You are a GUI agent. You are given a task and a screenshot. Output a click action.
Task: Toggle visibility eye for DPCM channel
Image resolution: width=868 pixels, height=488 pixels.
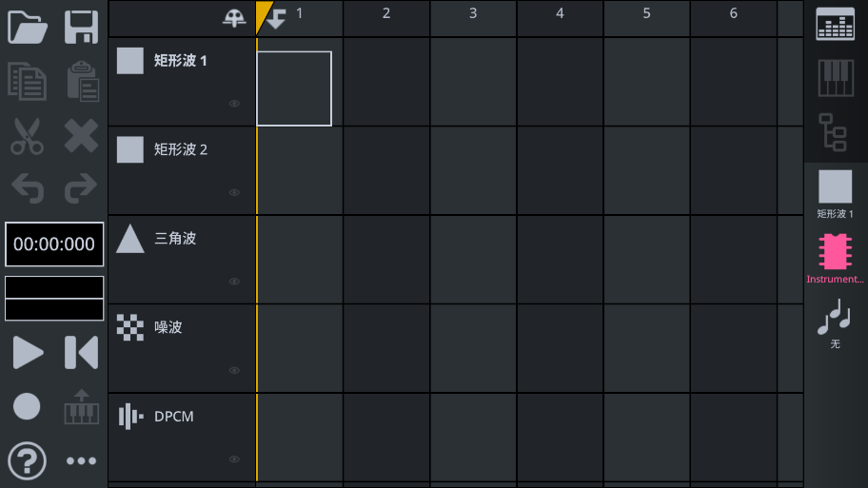(234, 459)
